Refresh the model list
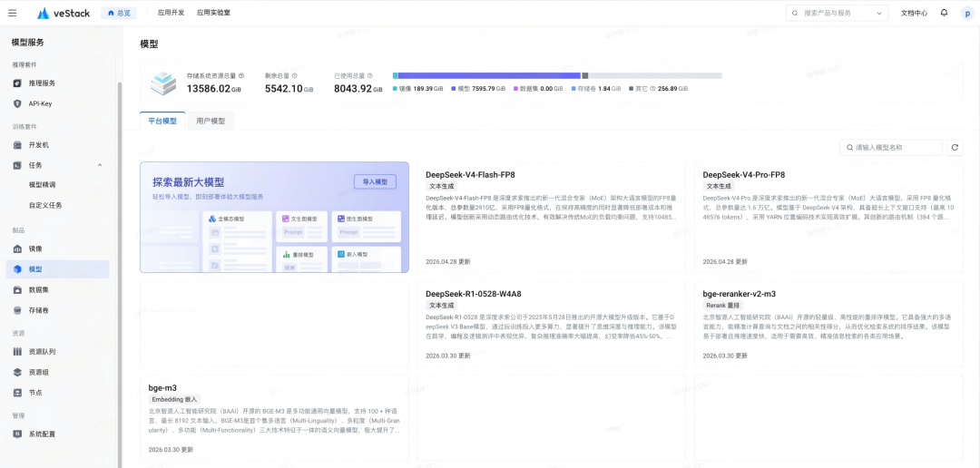980x468 pixels. pyautogui.click(x=955, y=148)
